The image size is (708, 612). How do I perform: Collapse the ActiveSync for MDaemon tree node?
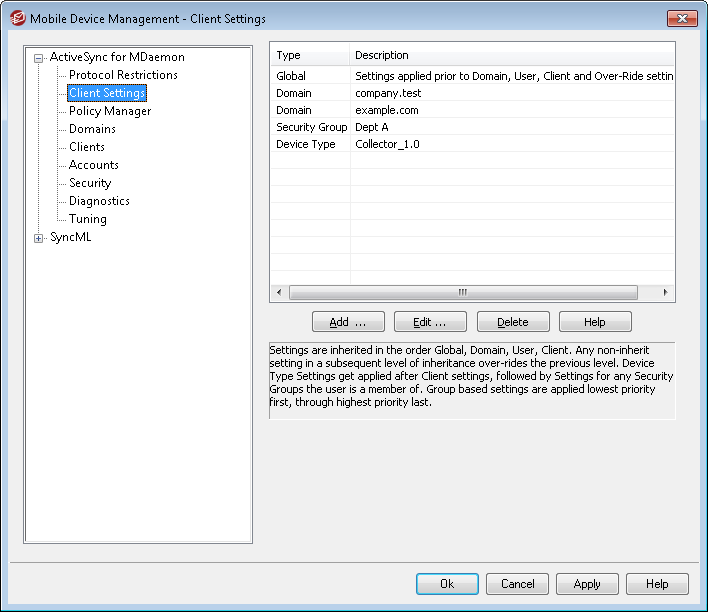39,58
